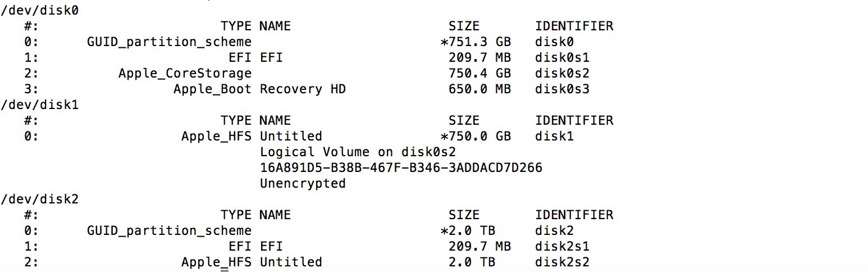Click the 650.0 MB size value
The image size is (868, 272).
tap(479, 89)
